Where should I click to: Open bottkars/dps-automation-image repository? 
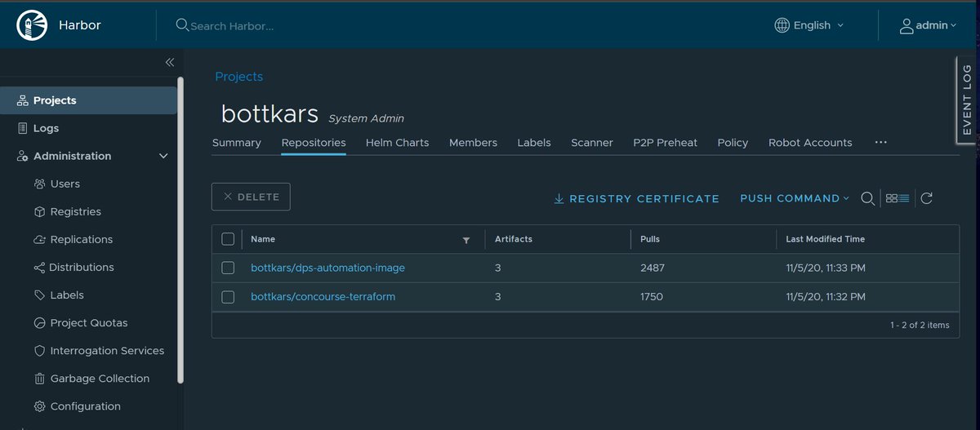pos(327,268)
